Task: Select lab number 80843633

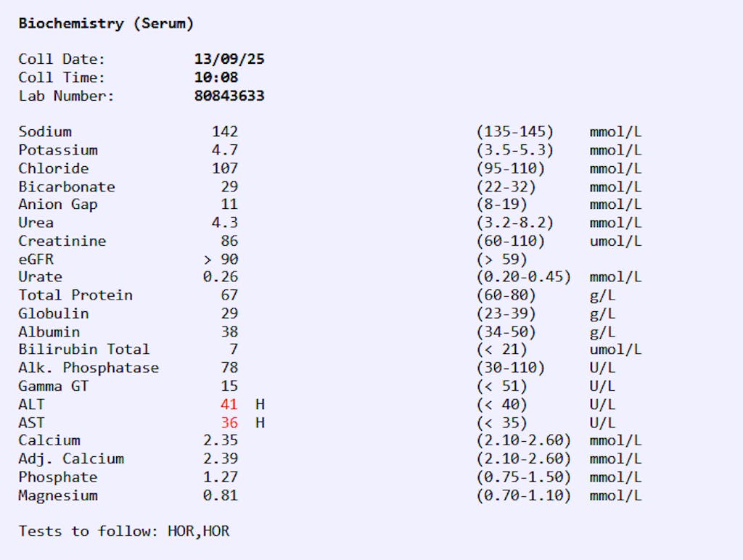Action: click(x=229, y=96)
